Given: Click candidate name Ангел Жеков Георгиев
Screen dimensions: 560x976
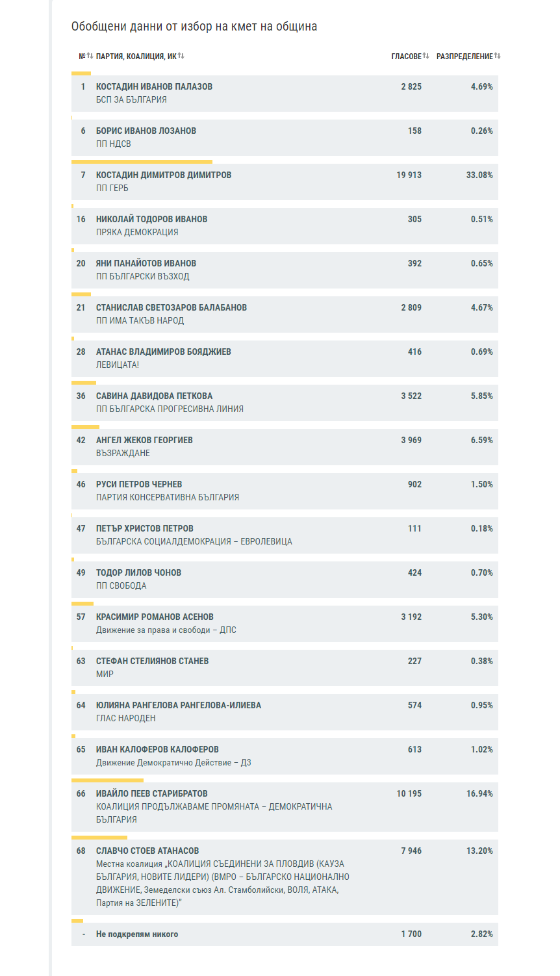Looking at the screenshot, I should coord(144,440).
